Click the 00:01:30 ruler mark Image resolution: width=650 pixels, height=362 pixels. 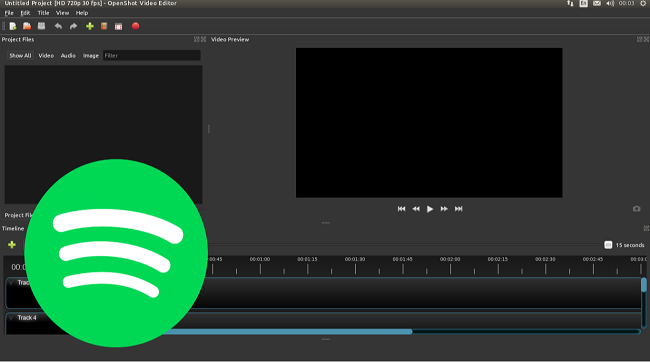click(355, 259)
